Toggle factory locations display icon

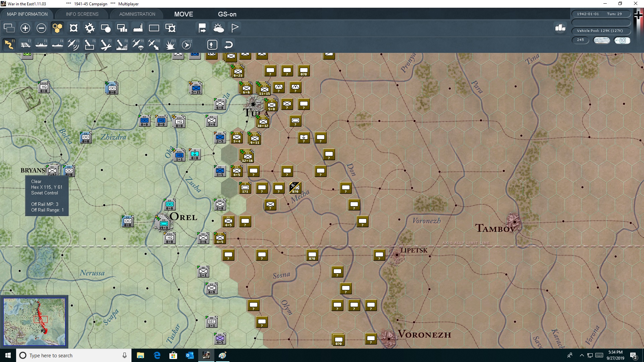pos(138,28)
